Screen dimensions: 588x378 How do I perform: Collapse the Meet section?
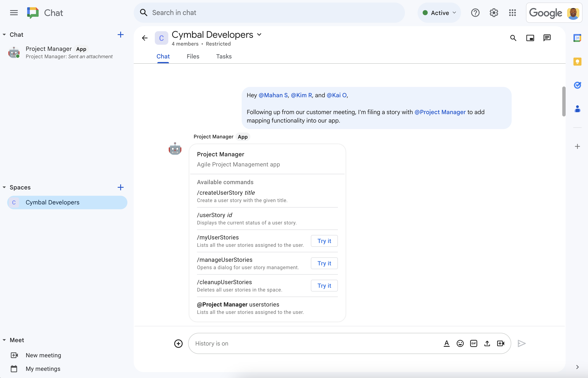pyautogui.click(x=4, y=340)
